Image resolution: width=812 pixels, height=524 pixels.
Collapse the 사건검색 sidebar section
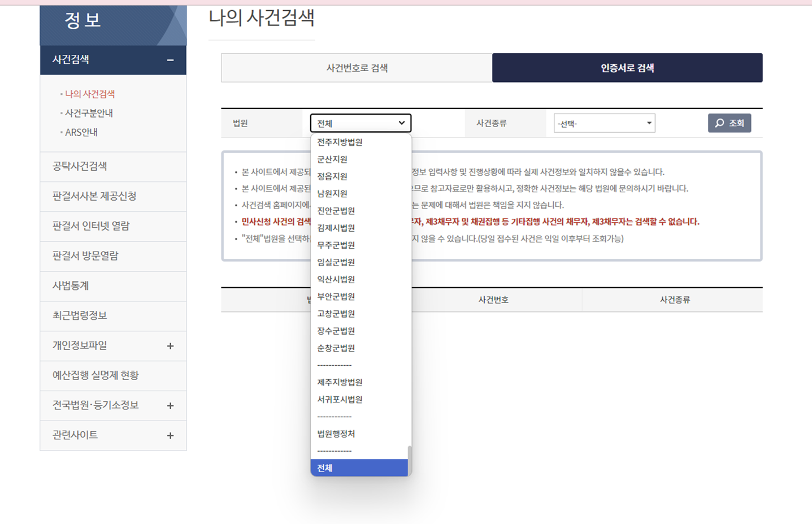click(x=171, y=59)
